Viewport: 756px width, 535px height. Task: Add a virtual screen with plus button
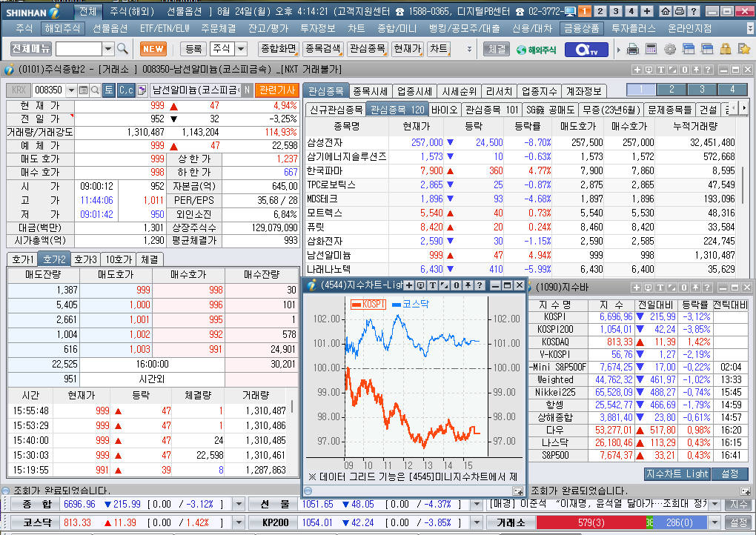(x=647, y=11)
